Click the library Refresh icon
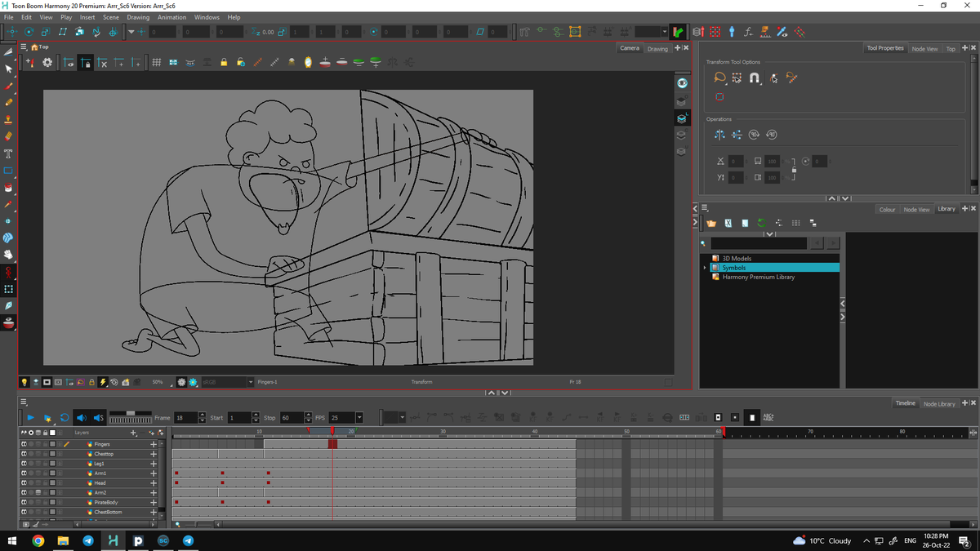 (x=762, y=223)
